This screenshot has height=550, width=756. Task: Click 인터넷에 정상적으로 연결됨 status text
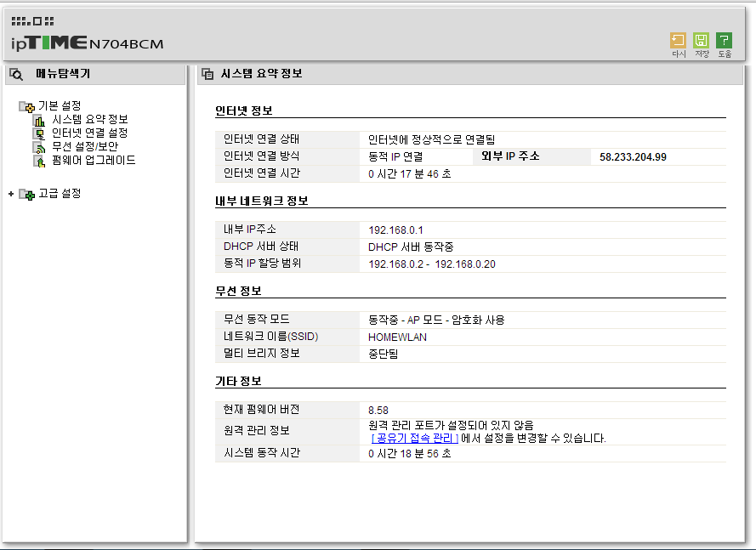pos(431,139)
